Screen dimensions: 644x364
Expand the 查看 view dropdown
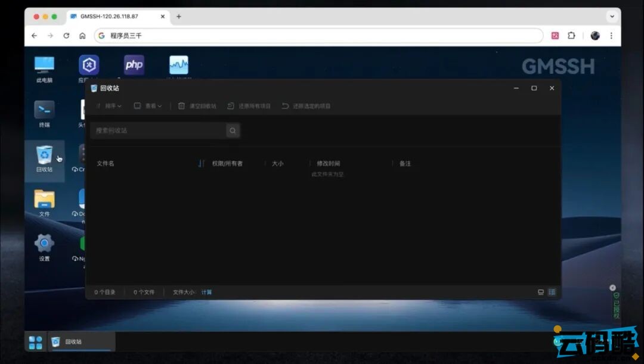pyautogui.click(x=148, y=106)
